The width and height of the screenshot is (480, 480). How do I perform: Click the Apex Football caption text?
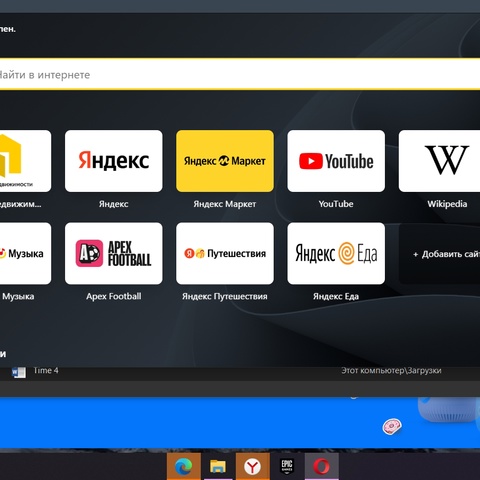click(114, 296)
